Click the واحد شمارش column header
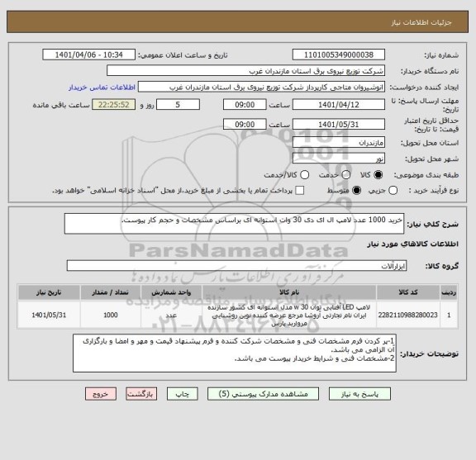 coord(171,292)
